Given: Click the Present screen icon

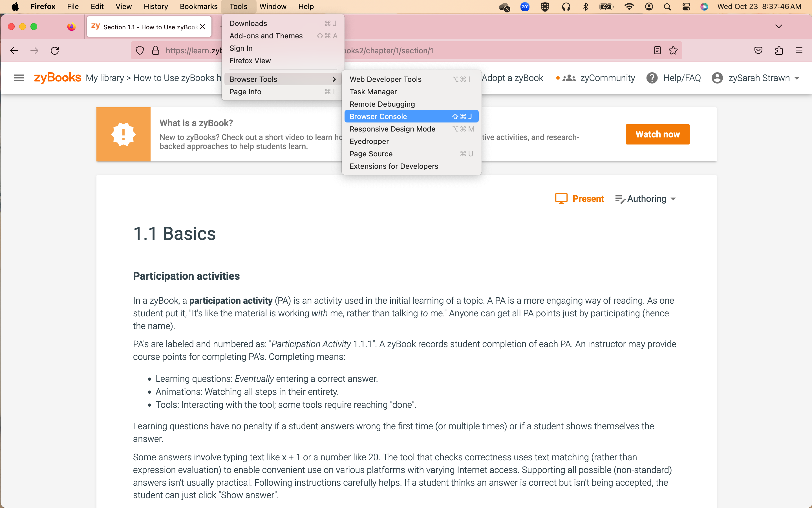Looking at the screenshot, I should [x=561, y=199].
